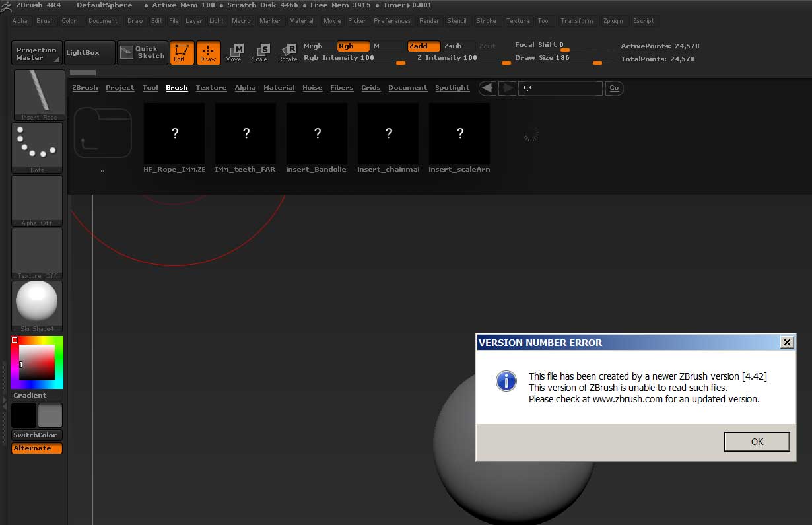Click LightBox previous arrow
812x525 pixels.
(x=487, y=88)
